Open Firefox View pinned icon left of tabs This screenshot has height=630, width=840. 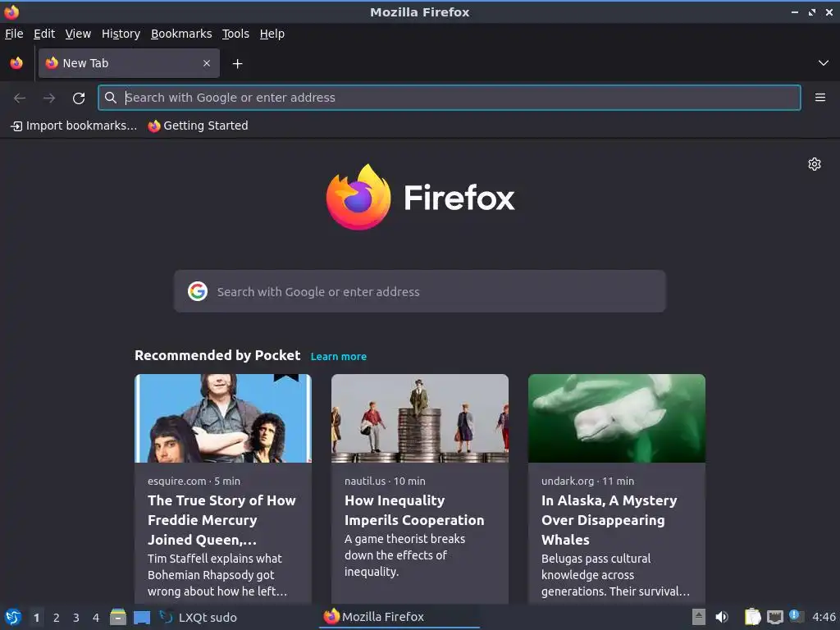(16, 63)
